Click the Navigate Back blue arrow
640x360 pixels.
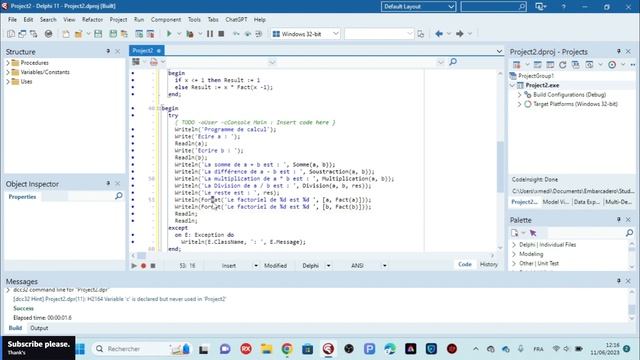(x=439, y=34)
